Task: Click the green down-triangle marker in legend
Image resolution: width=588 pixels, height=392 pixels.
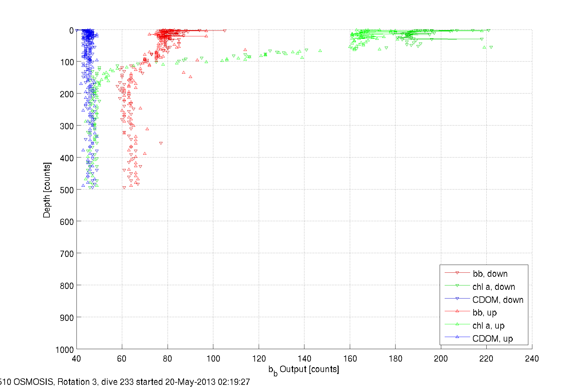Action: (457, 285)
